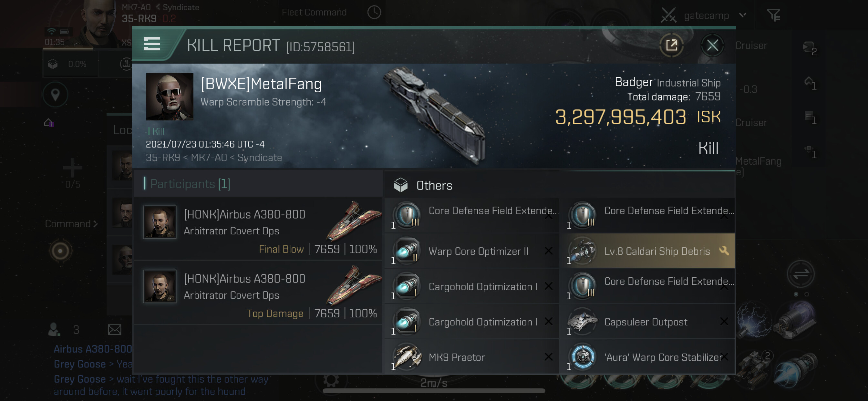Open MetalFang's victim portrait
Image resolution: width=868 pixels, height=401 pixels.
pos(170,97)
